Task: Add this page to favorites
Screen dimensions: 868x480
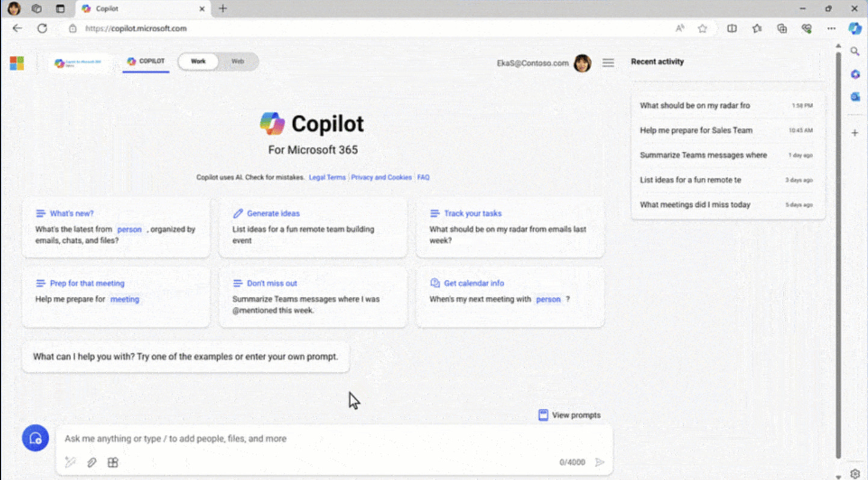Action: coord(702,28)
